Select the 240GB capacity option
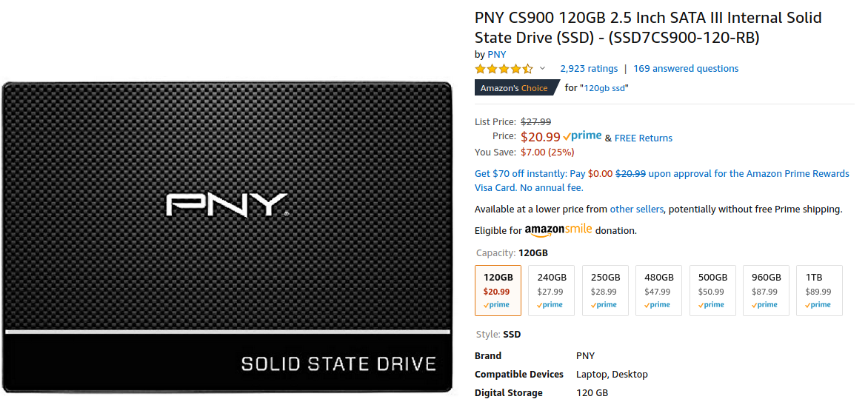The image size is (868, 402). pos(551,291)
